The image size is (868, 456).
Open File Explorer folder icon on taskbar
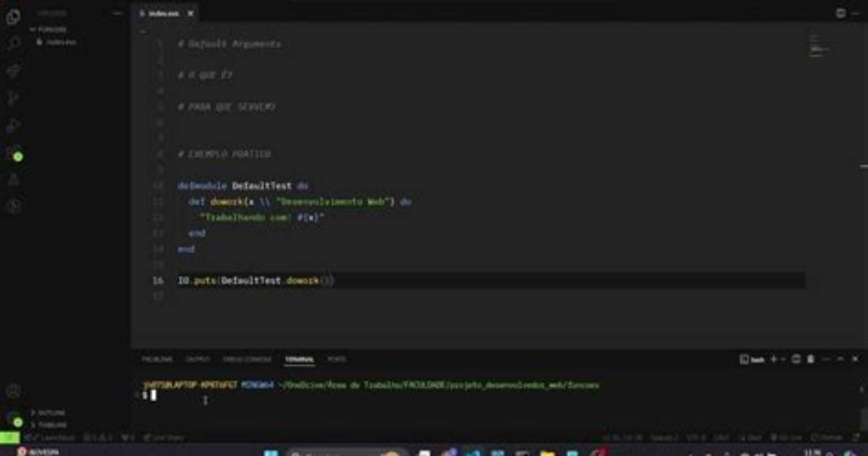[547, 452]
